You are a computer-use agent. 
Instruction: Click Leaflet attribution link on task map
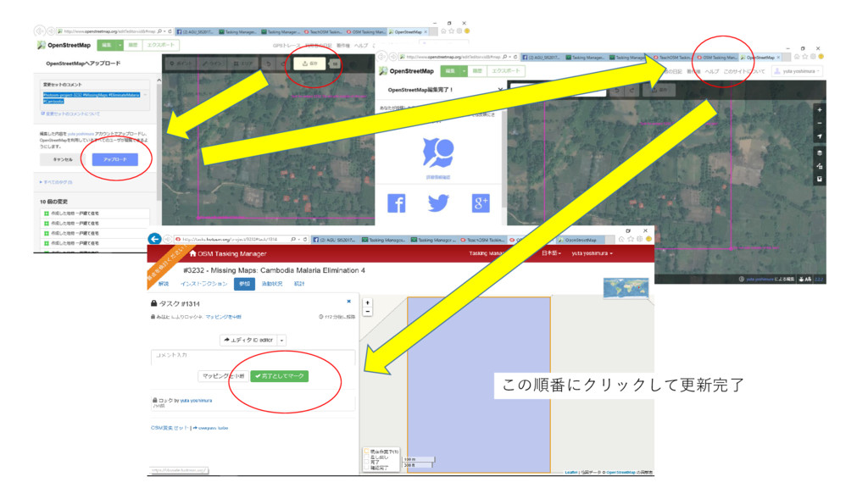coord(570,472)
